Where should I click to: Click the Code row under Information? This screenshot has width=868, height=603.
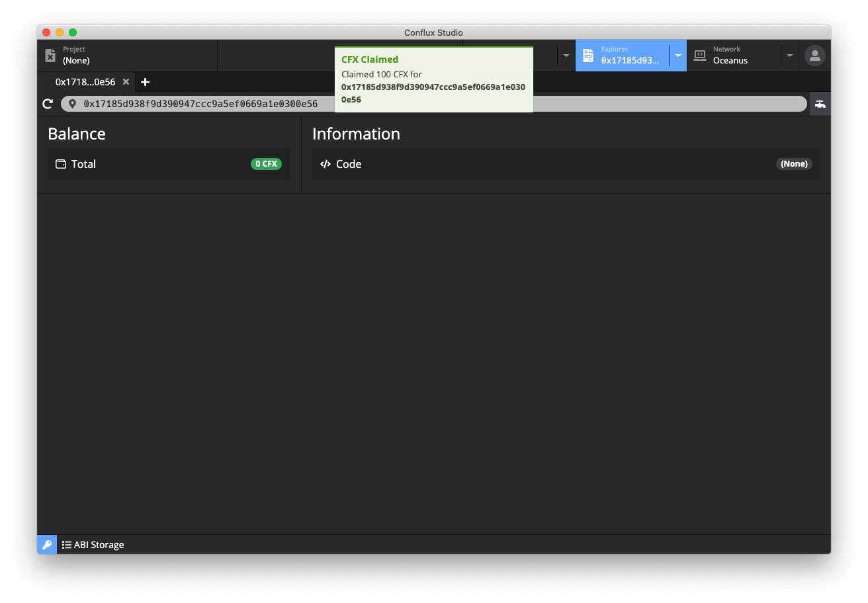point(566,164)
